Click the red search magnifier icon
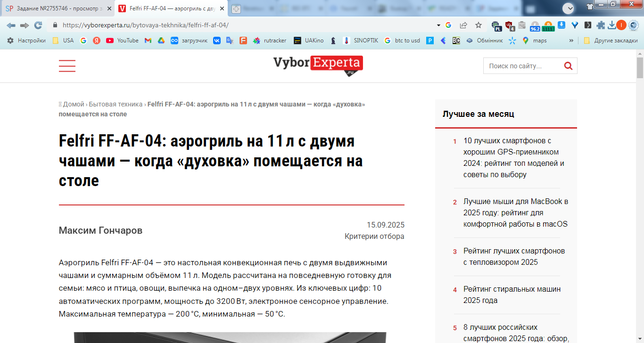Viewport: 644px width, 343px height. [x=569, y=66]
